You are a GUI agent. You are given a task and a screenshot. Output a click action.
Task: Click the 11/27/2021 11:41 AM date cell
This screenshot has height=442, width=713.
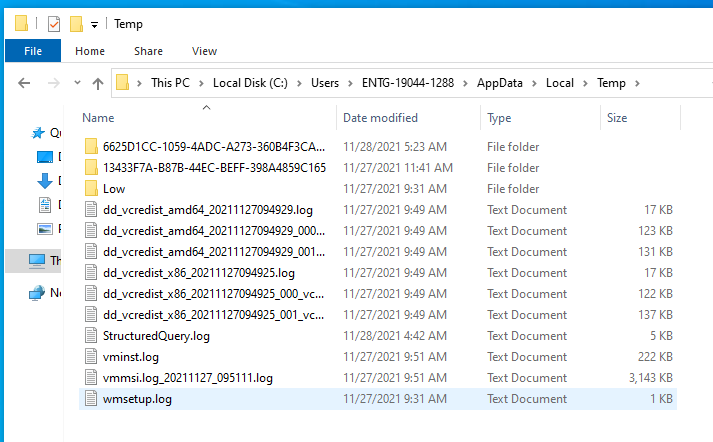398,167
